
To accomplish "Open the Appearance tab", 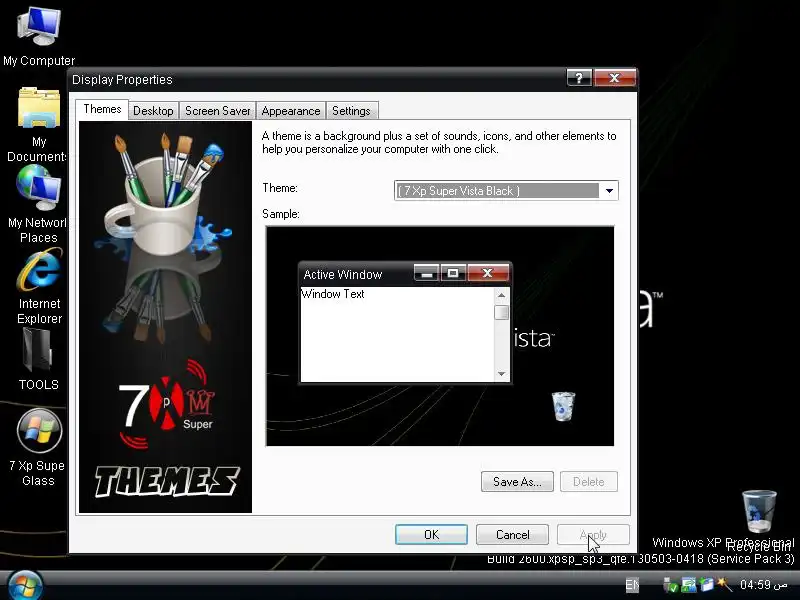I will 291,111.
